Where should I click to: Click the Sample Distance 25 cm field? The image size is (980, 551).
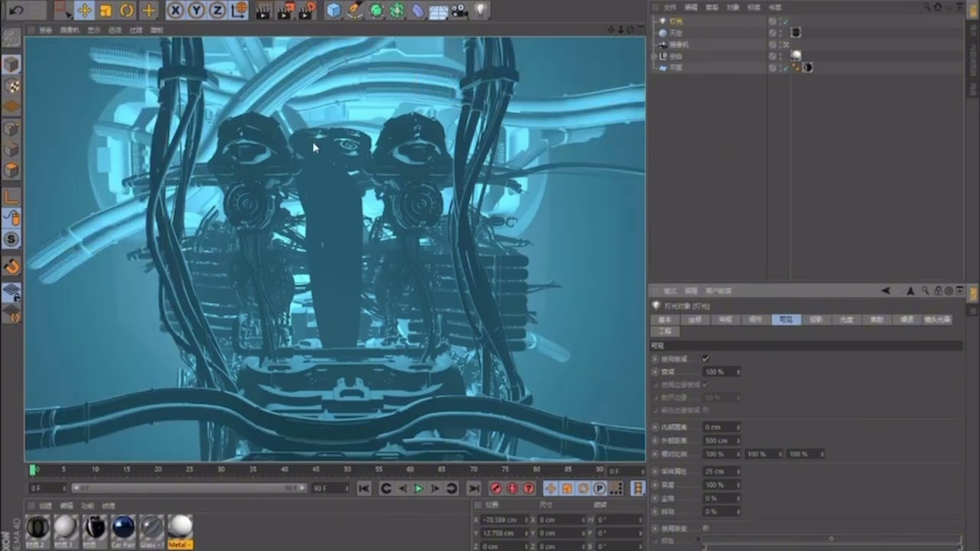tap(722, 471)
